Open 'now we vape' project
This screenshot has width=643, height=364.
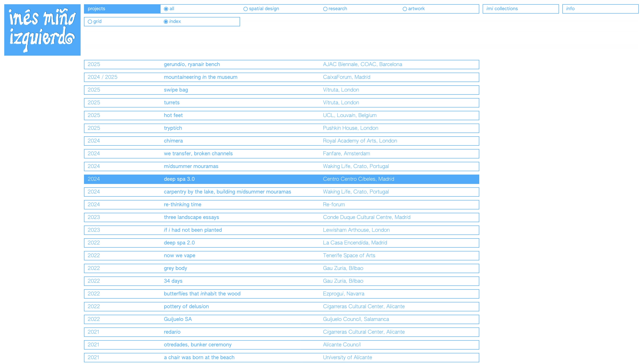pos(179,256)
